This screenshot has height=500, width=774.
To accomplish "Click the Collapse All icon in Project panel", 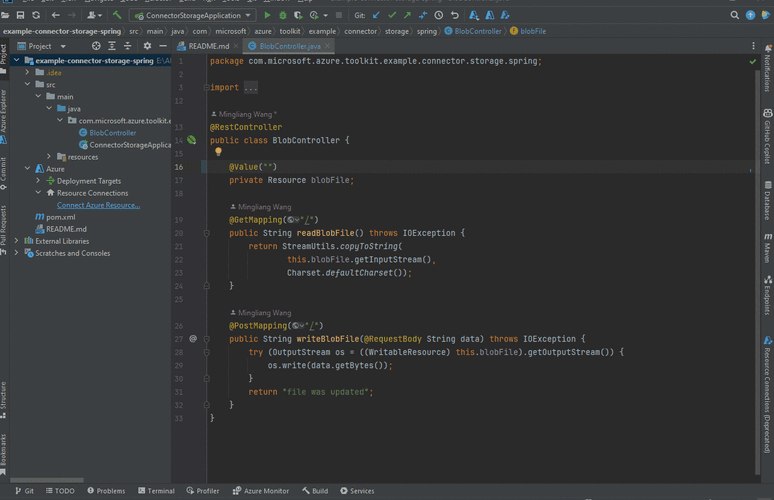I will (x=127, y=46).
